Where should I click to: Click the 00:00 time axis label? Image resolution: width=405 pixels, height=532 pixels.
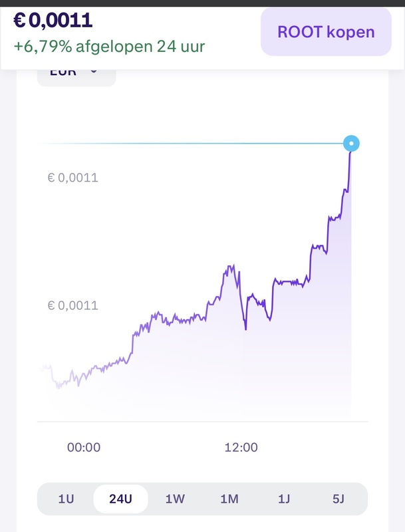(84, 448)
